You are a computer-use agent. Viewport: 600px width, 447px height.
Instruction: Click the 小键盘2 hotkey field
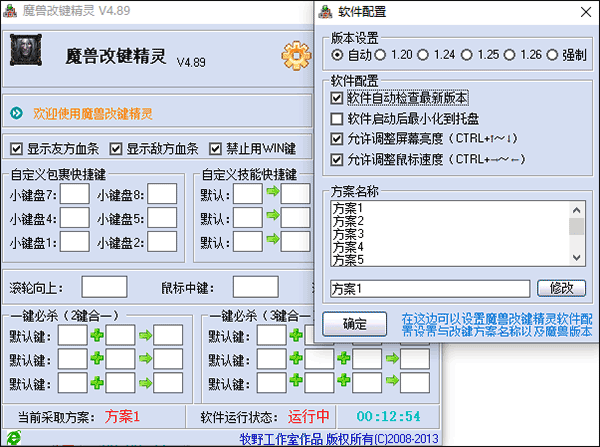(162, 241)
